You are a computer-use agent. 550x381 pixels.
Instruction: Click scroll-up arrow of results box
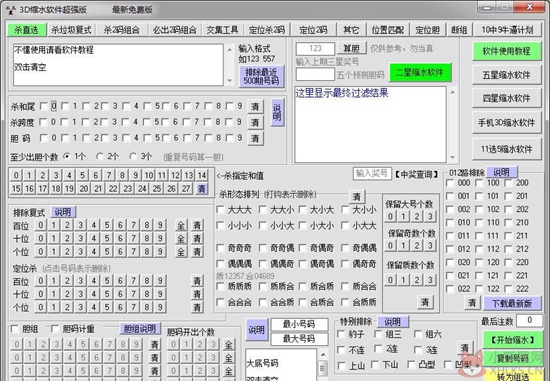click(x=452, y=92)
